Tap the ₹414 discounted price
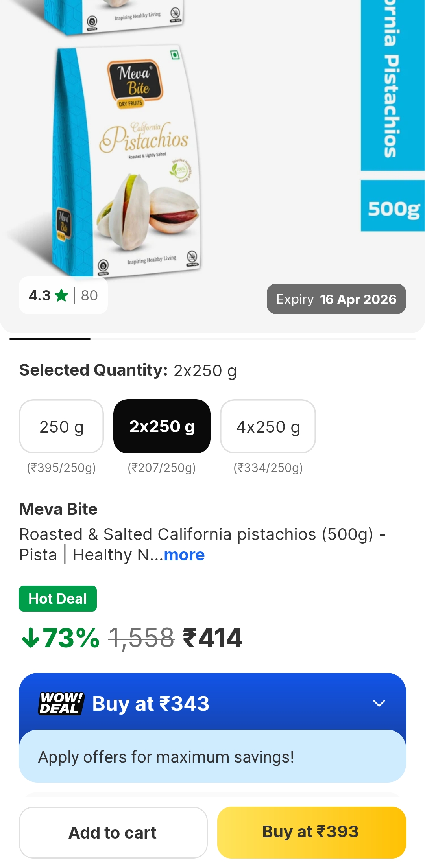The height and width of the screenshot is (868, 425). (x=213, y=638)
